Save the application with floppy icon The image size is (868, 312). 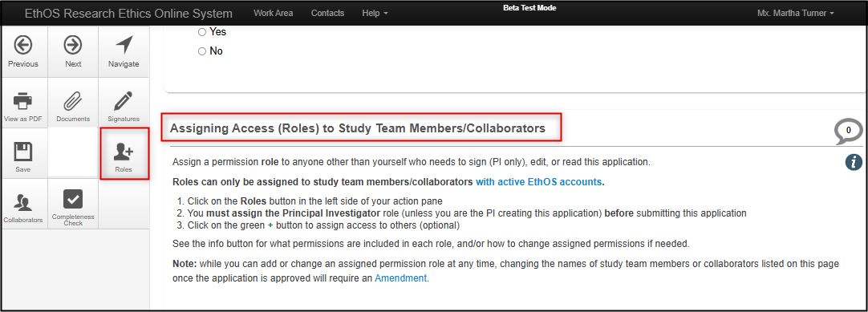(x=22, y=152)
